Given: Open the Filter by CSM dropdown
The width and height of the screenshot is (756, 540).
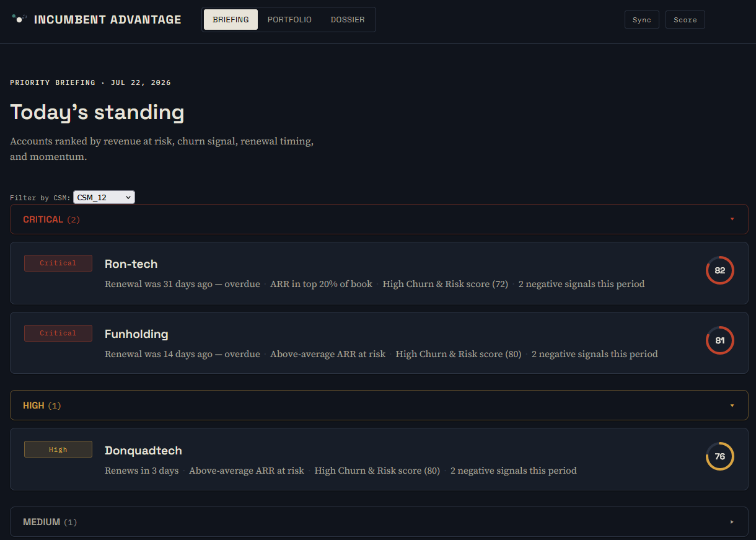Looking at the screenshot, I should point(104,197).
